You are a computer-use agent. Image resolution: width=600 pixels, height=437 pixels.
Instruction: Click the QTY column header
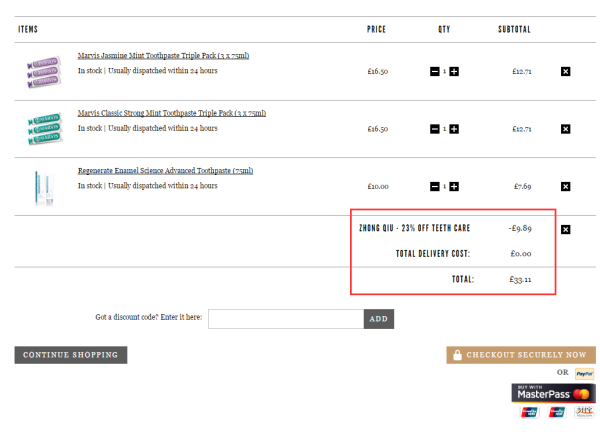click(x=444, y=29)
